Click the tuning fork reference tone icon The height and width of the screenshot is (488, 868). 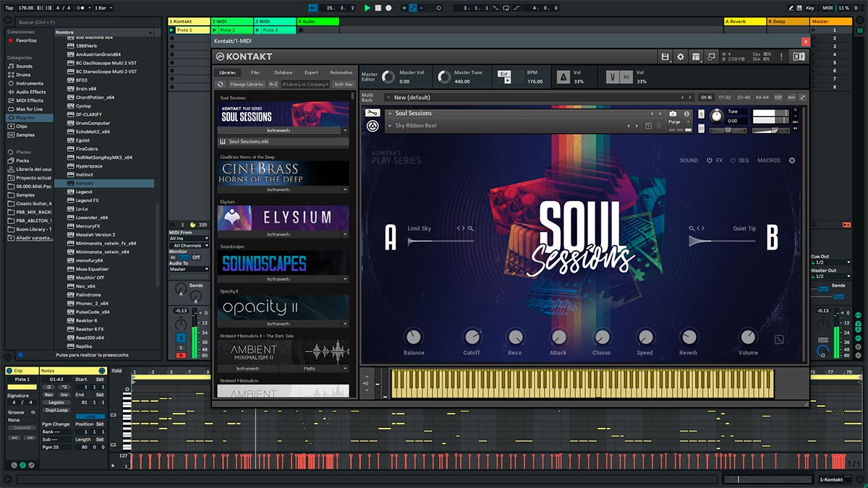coord(612,77)
